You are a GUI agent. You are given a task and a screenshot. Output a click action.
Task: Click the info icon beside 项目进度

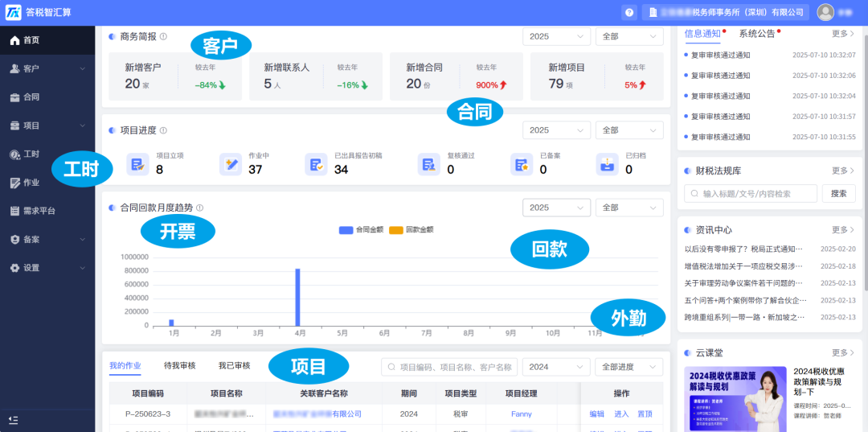pyautogui.click(x=163, y=130)
